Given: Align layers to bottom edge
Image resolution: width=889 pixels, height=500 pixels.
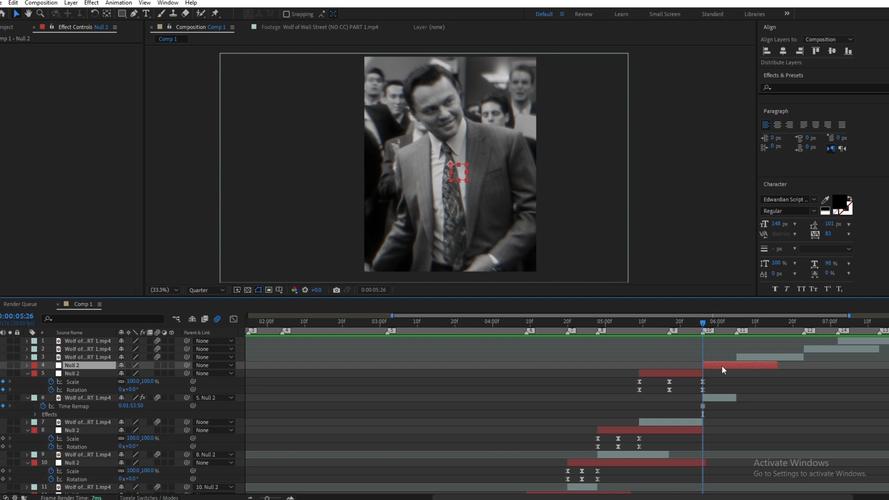Looking at the screenshot, I should pyautogui.click(x=848, y=51).
